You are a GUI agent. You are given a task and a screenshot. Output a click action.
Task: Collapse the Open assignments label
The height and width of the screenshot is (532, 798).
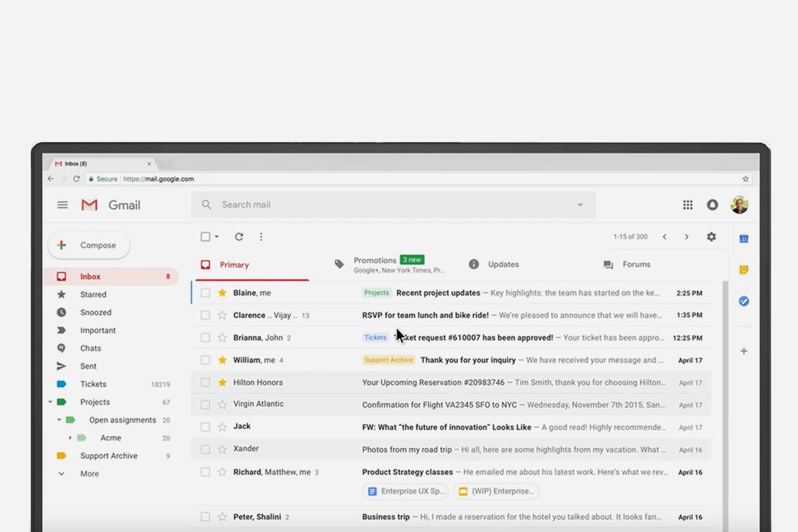(x=59, y=420)
